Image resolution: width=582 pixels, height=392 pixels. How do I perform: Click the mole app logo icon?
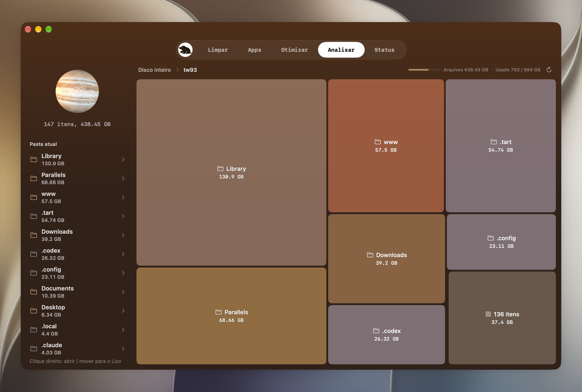point(185,50)
